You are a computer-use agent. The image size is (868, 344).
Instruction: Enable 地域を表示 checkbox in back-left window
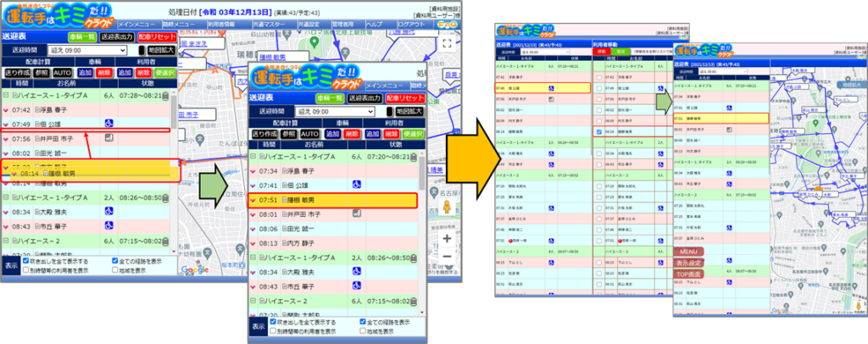coord(114,270)
